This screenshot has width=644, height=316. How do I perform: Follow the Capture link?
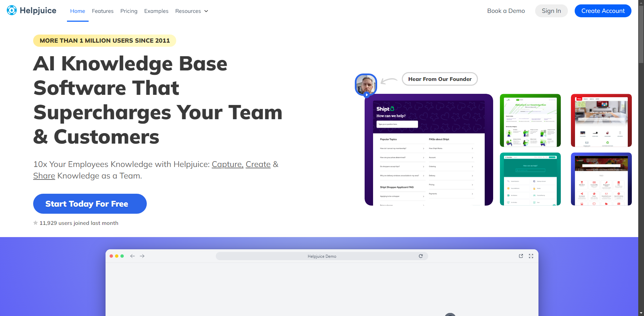[228, 164]
